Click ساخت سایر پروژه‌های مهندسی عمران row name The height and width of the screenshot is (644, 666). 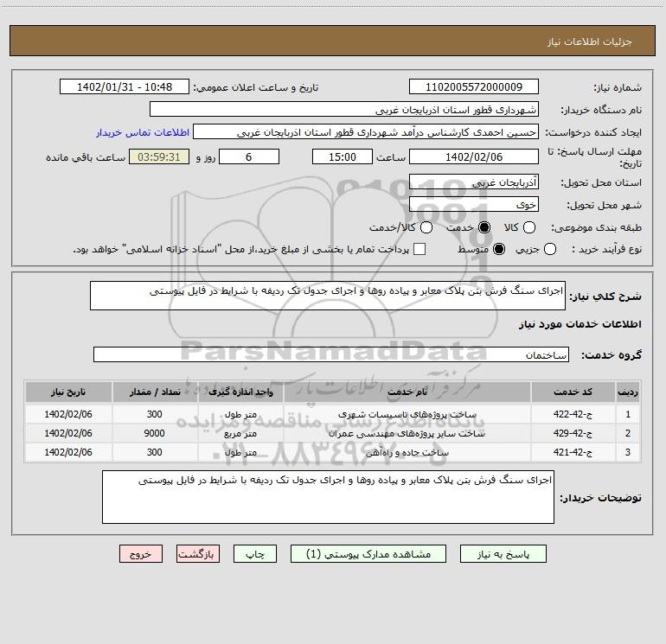(407, 433)
